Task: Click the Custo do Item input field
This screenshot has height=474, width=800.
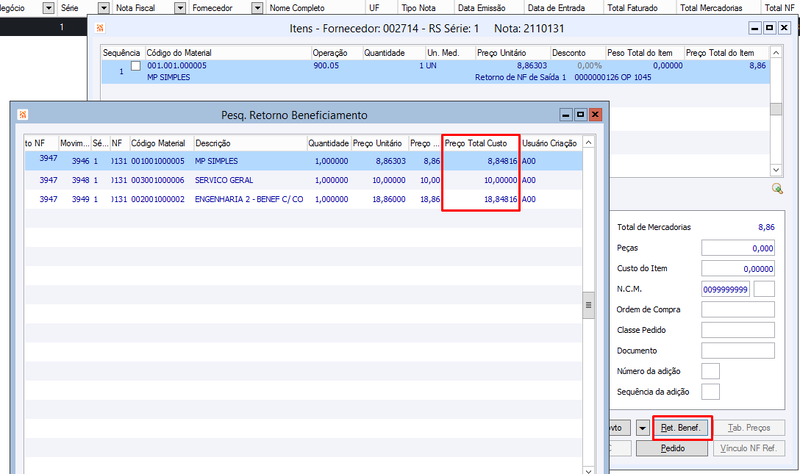Action: (738, 268)
